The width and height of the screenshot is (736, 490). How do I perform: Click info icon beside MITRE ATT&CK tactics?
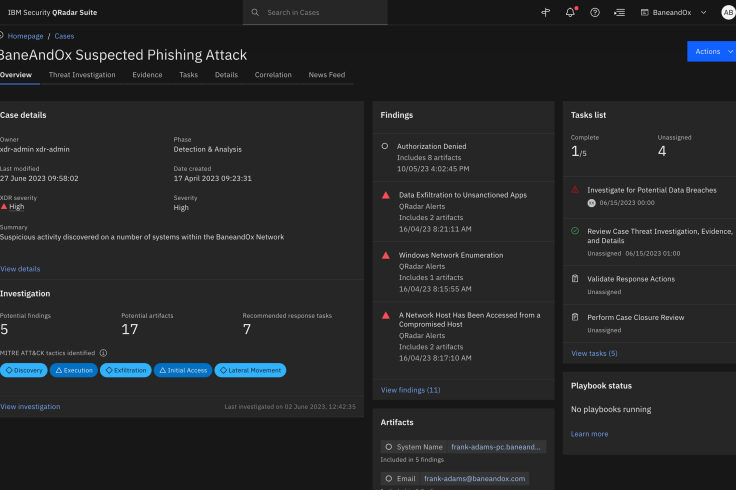point(104,352)
